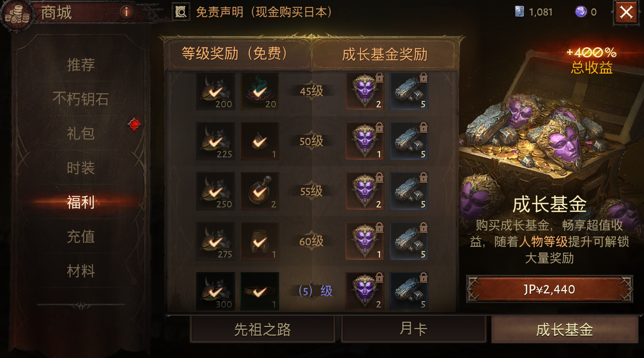Click the claimed belt reward in last row
Screen dimensions: 644x358
[260, 291]
